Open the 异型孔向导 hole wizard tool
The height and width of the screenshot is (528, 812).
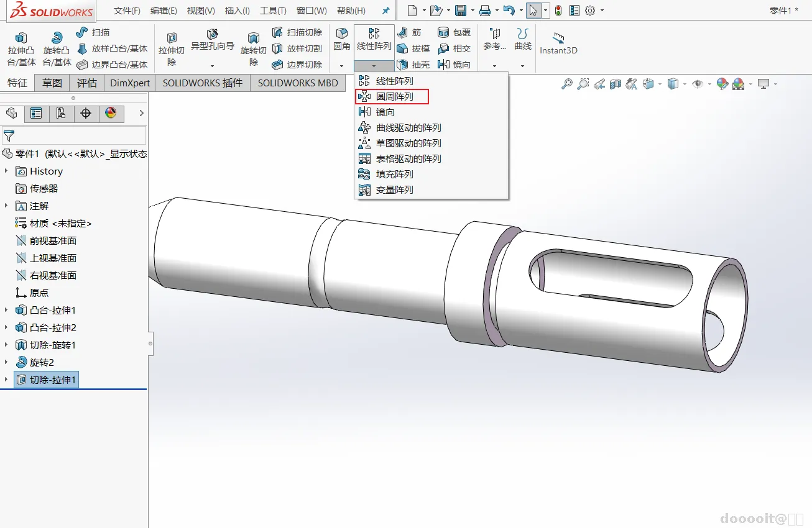(212, 39)
